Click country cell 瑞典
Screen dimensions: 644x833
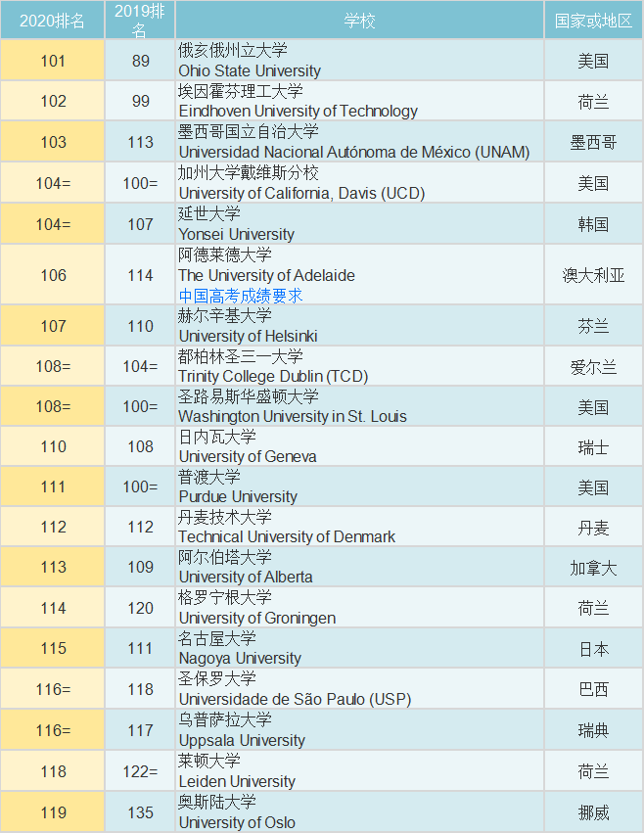(x=593, y=730)
